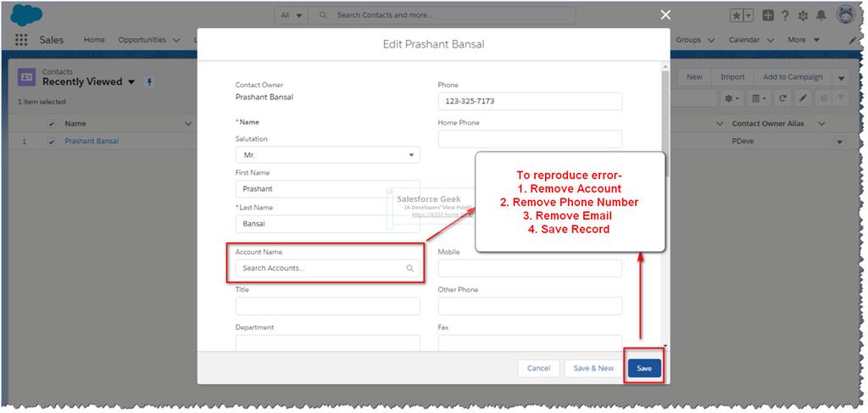This screenshot has height=413, width=868.
Task: Open Contact Owner Alias column chevron
Action: (x=821, y=124)
